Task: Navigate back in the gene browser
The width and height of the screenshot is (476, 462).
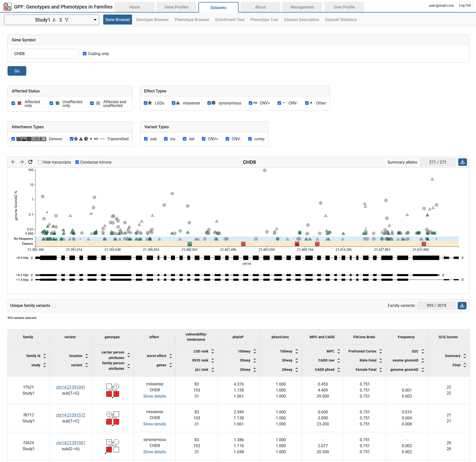Action: click(x=13, y=162)
